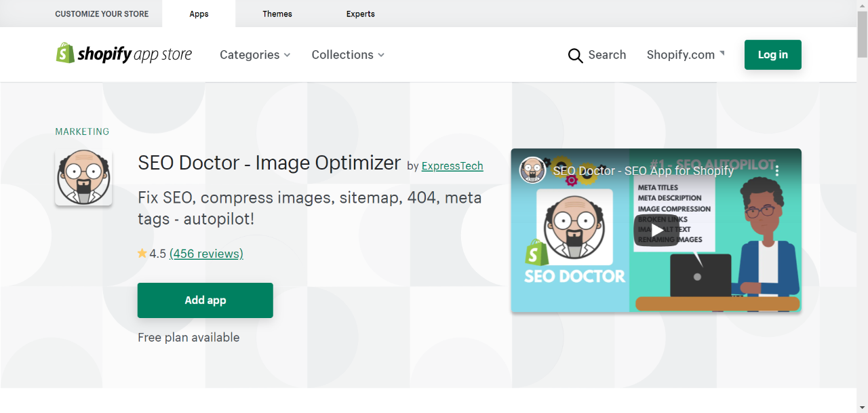Click the scrollbar down arrow
Viewport: 868px width, 413px height.
pos(863,407)
